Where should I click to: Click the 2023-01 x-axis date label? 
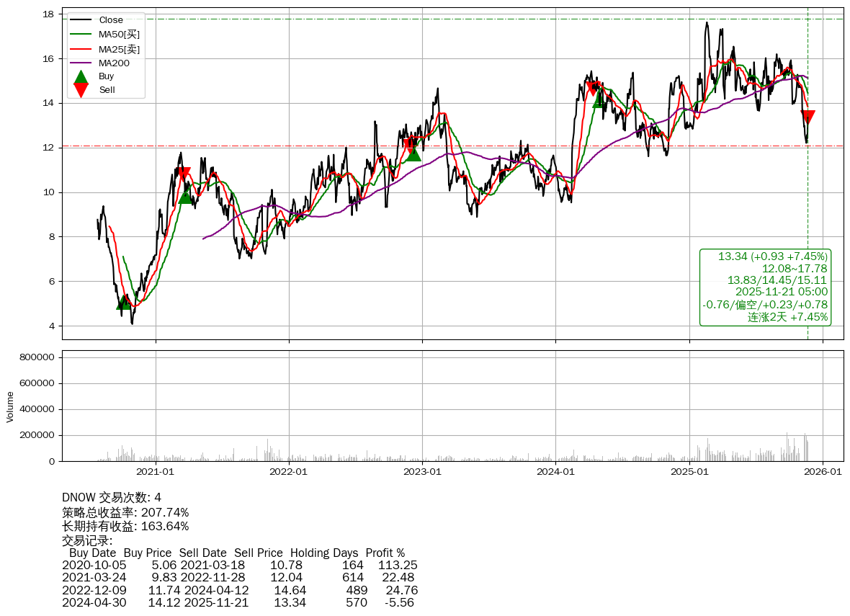tap(422, 472)
